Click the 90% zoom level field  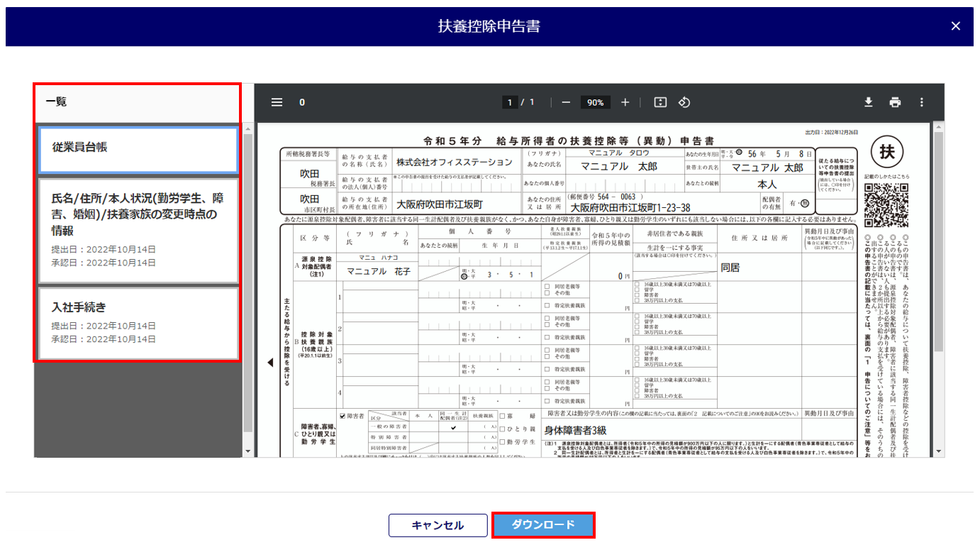pyautogui.click(x=595, y=102)
